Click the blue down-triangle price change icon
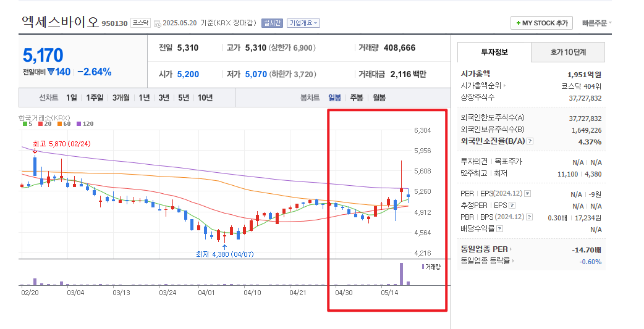Screen dimensions: 644x329 (x=51, y=72)
